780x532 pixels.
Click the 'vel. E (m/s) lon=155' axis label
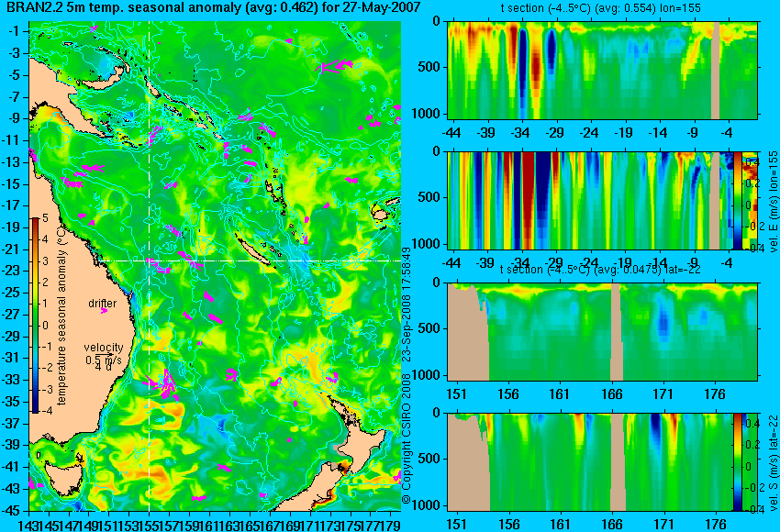tap(773, 202)
